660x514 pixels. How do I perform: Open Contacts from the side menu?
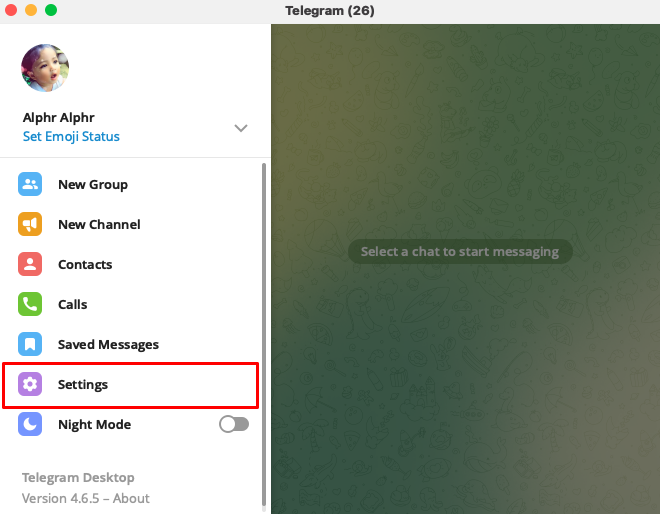point(130,264)
